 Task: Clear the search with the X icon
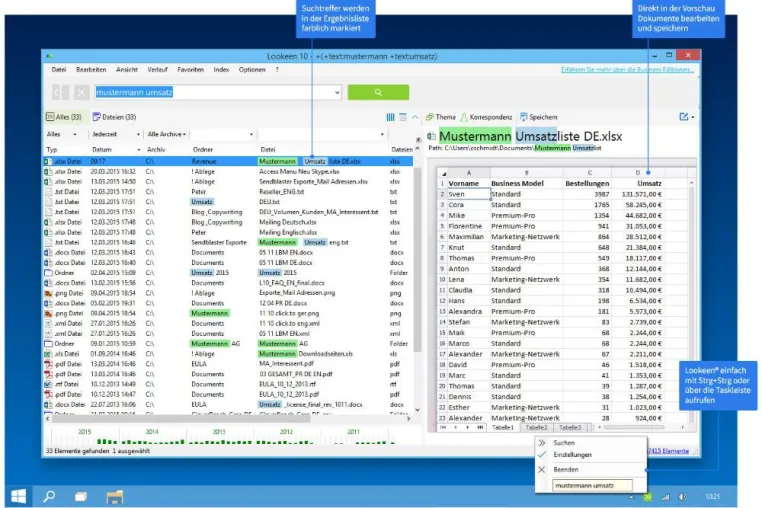[x=81, y=92]
